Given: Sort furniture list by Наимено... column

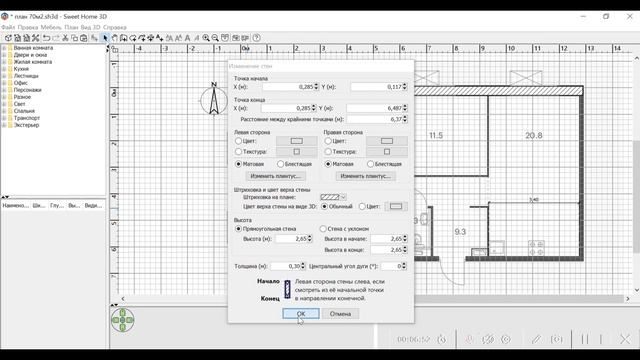Looking at the screenshot, I should click(16, 206).
